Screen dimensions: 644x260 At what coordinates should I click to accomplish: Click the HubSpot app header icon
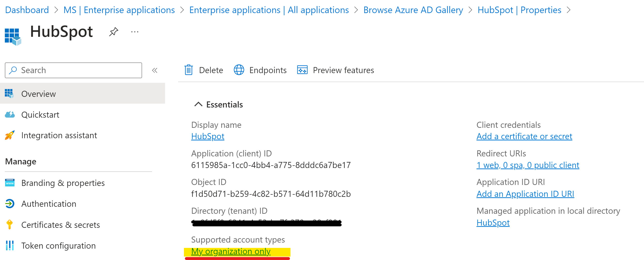(x=13, y=37)
